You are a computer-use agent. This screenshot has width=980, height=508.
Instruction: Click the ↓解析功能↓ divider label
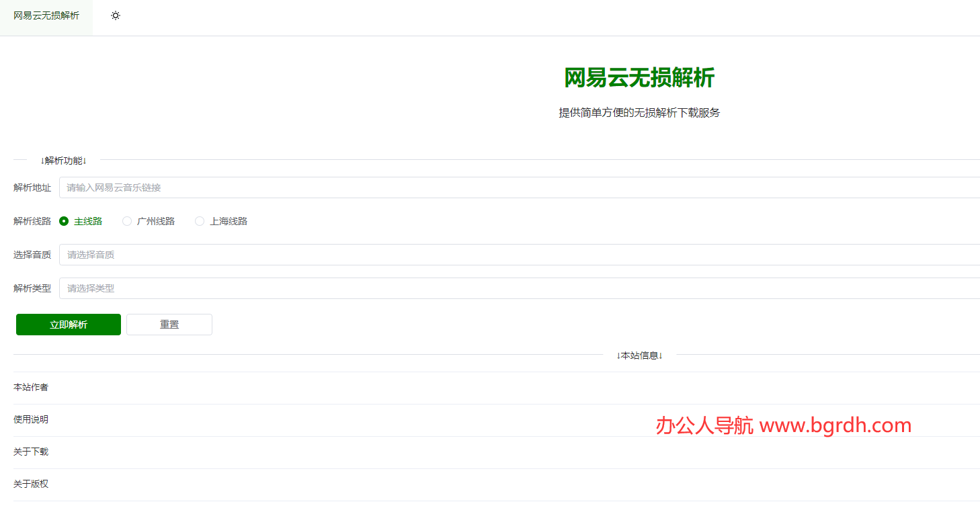pos(63,161)
